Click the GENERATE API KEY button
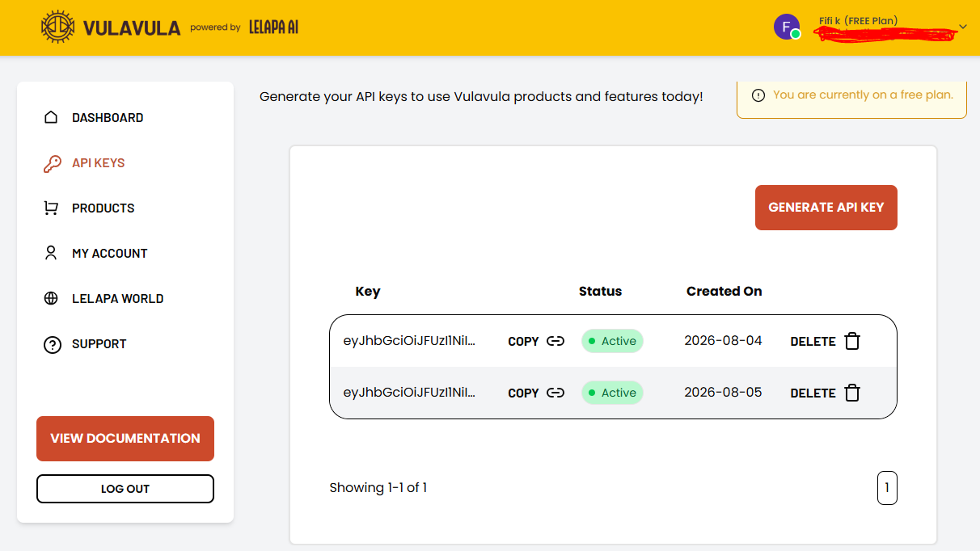The width and height of the screenshot is (980, 551). [826, 208]
